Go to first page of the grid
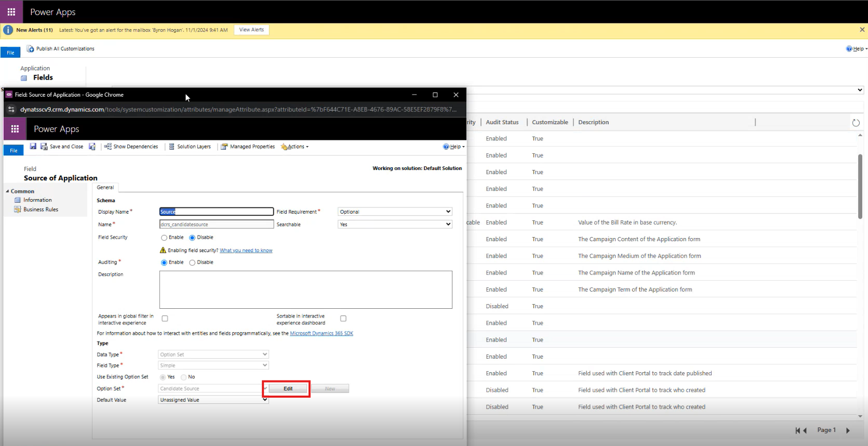 coord(798,430)
